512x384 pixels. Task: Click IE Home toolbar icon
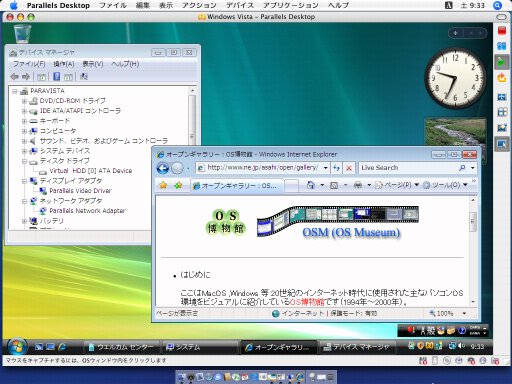[310, 185]
